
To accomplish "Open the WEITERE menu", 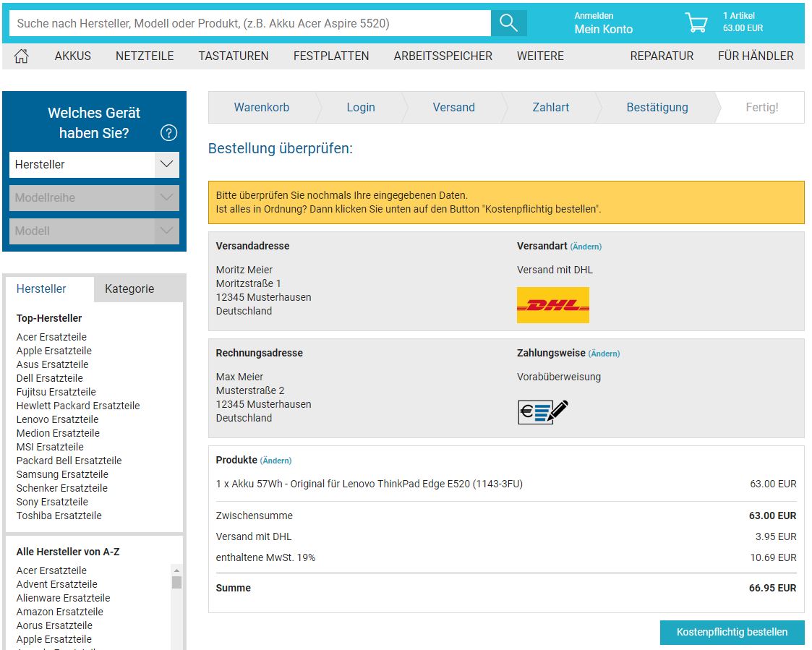I will (540, 56).
